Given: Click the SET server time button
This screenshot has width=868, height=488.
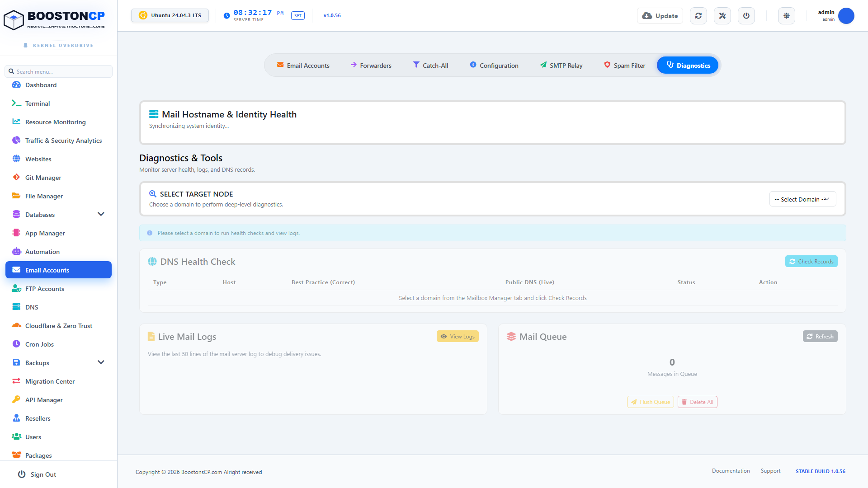Looking at the screenshot, I should pos(298,16).
